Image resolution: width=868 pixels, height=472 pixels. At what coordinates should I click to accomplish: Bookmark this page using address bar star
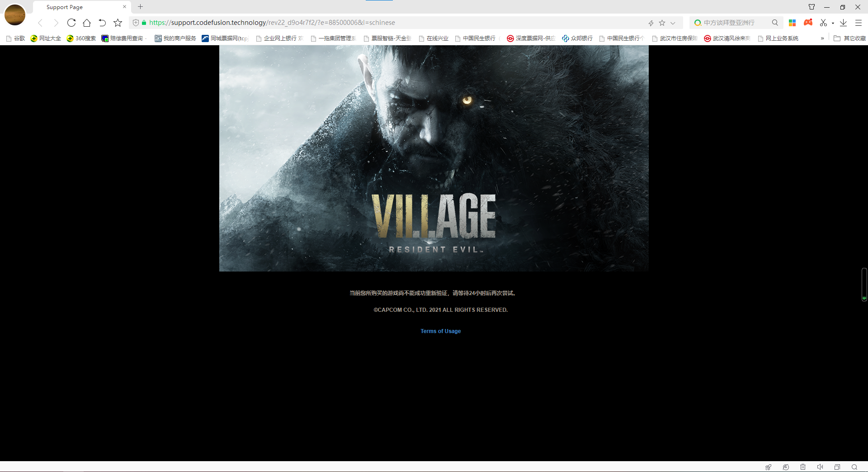pos(662,23)
